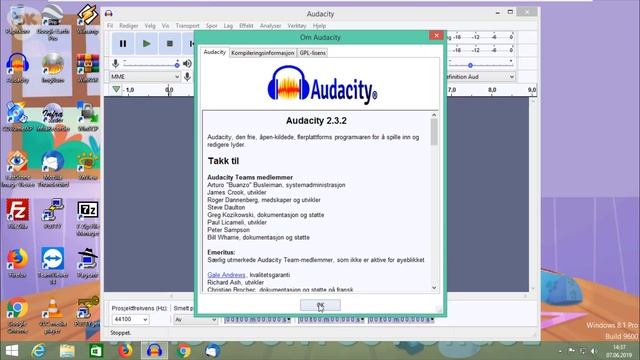This screenshot has width=640, height=360.
Task: Click the Stop button in the transport toolbar
Action: point(170,44)
